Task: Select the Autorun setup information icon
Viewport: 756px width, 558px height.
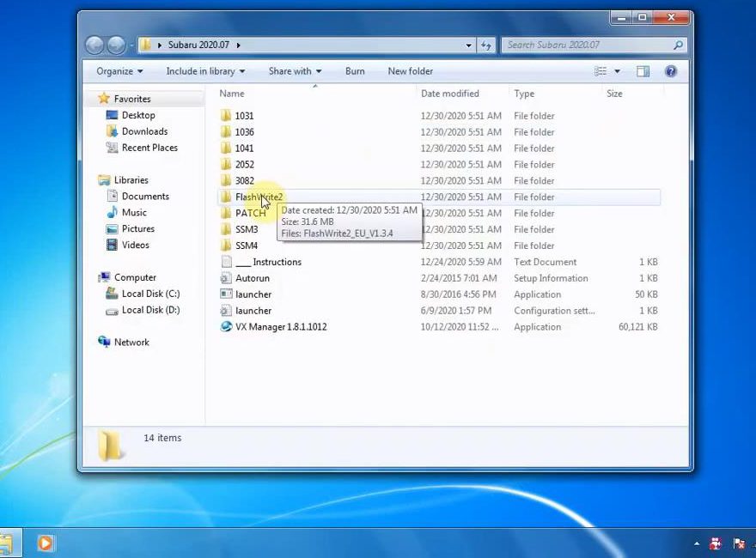Action: coord(226,278)
